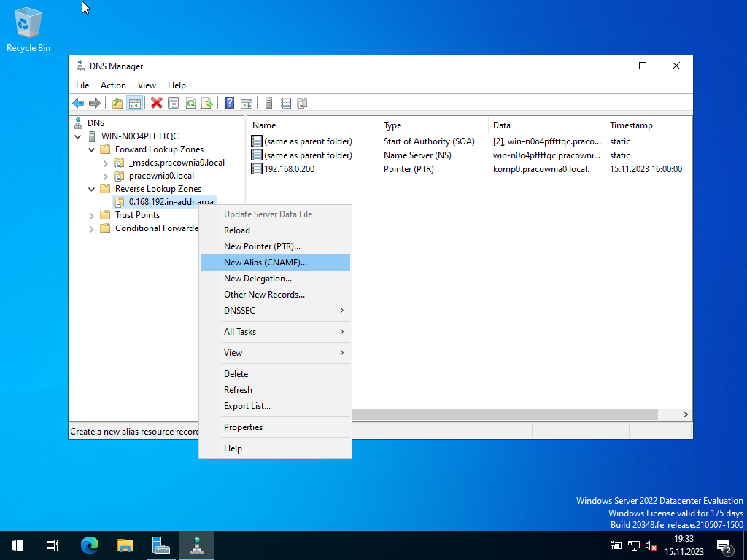
Task: Open the File menu
Action: tap(82, 85)
